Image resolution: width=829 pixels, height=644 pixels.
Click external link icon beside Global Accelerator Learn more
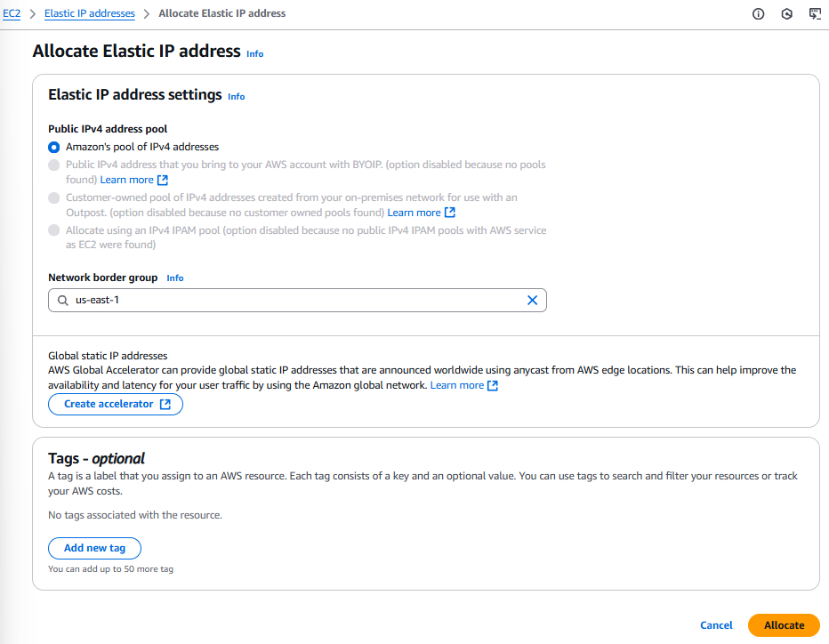point(493,386)
